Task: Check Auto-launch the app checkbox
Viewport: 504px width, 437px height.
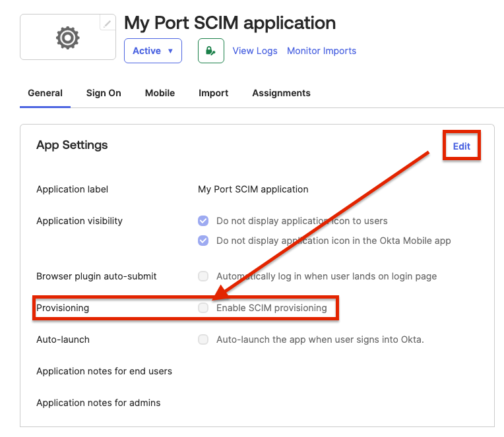Action: point(203,339)
